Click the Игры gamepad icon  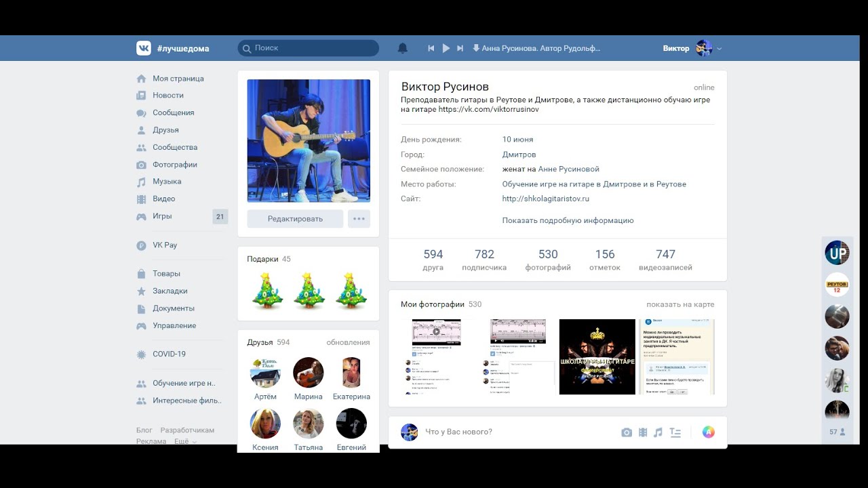[141, 216]
